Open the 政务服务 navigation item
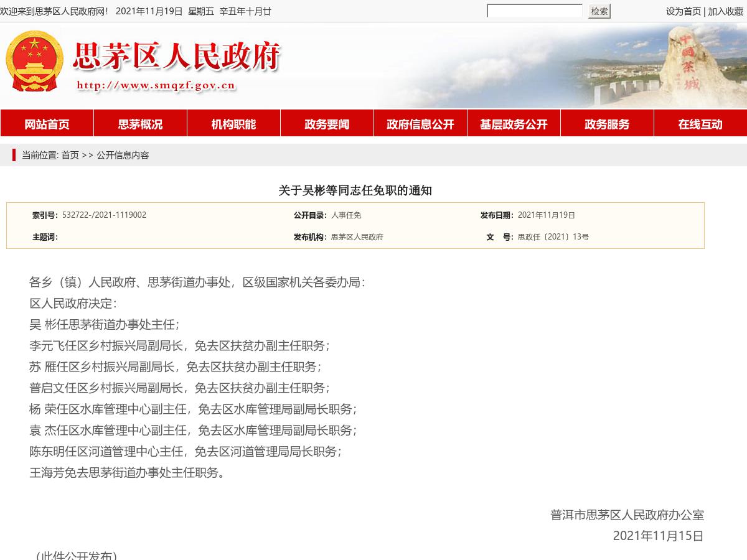Image resolution: width=747 pixels, height=560 pixels. [x=607, y=124]
